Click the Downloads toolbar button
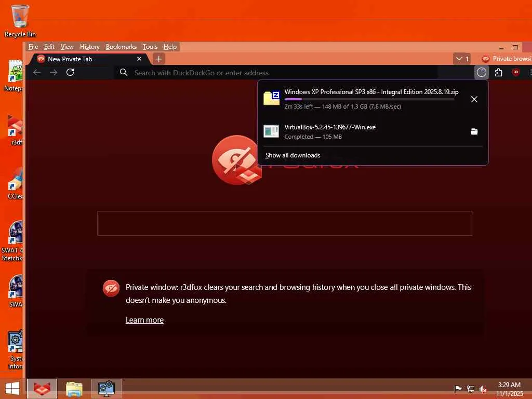532x399 pixels. pos(481,72)
